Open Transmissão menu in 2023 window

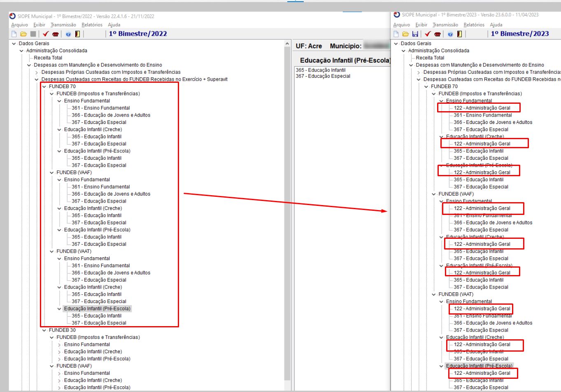click(445, 25)
